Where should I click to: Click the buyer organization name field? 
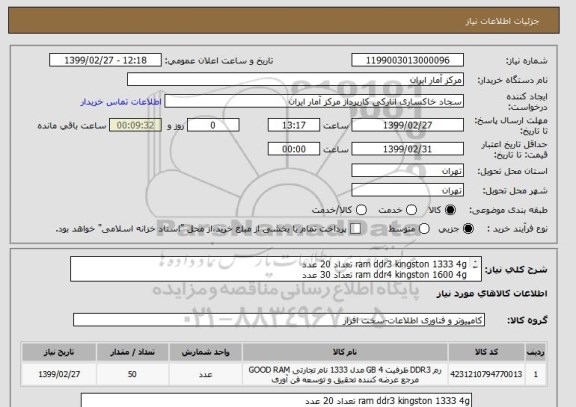295,79
